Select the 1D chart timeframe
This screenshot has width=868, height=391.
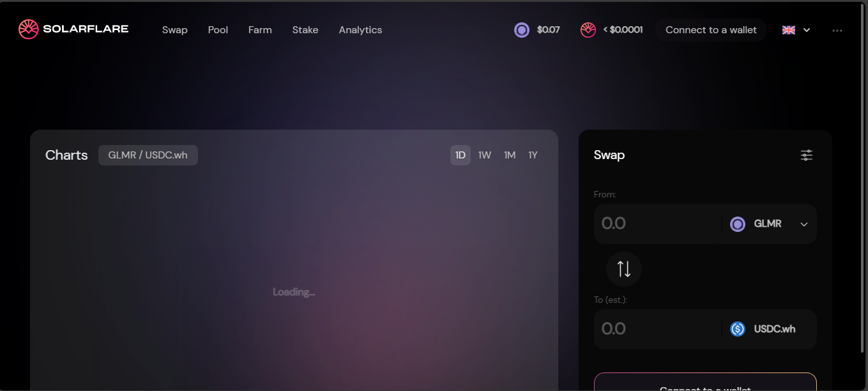click(x=461, y=155)
